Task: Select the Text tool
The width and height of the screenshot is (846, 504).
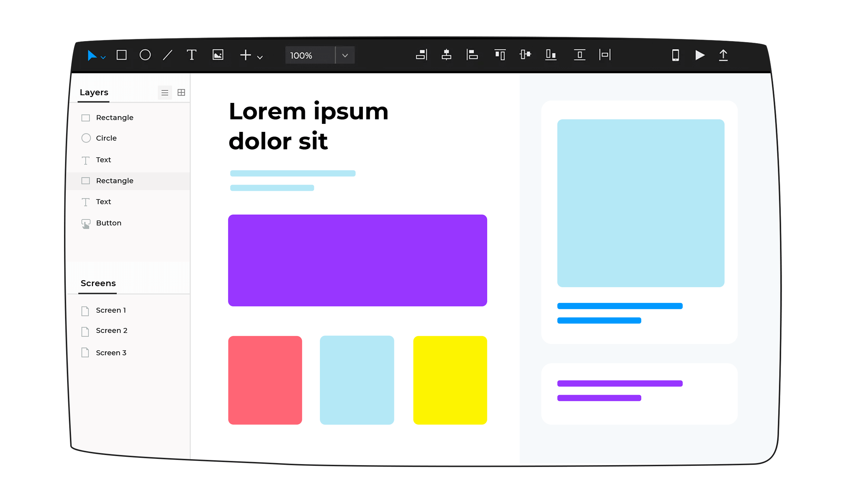Action: (x=192, y=55)
